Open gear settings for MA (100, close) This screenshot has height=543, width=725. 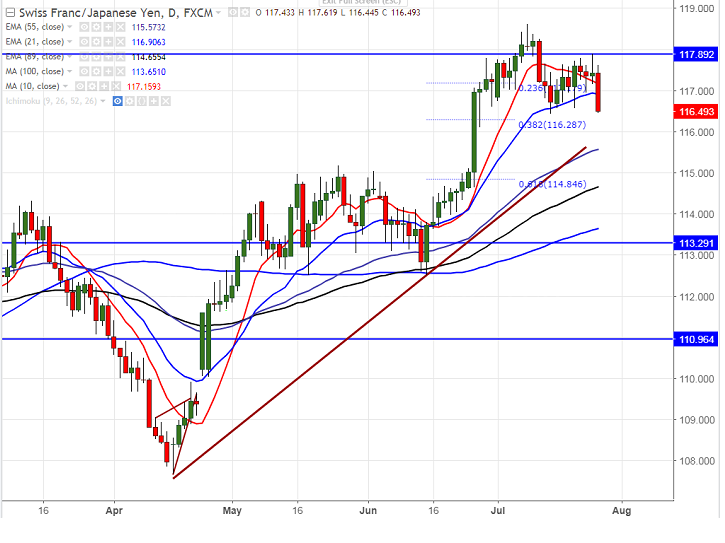pos(96,72)
